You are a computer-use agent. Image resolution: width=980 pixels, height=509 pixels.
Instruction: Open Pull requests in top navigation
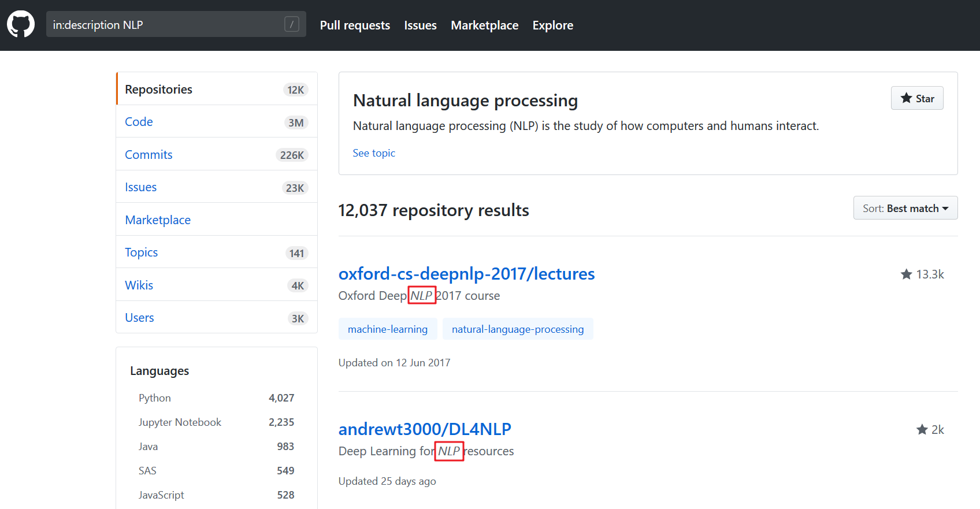[355, 25]
